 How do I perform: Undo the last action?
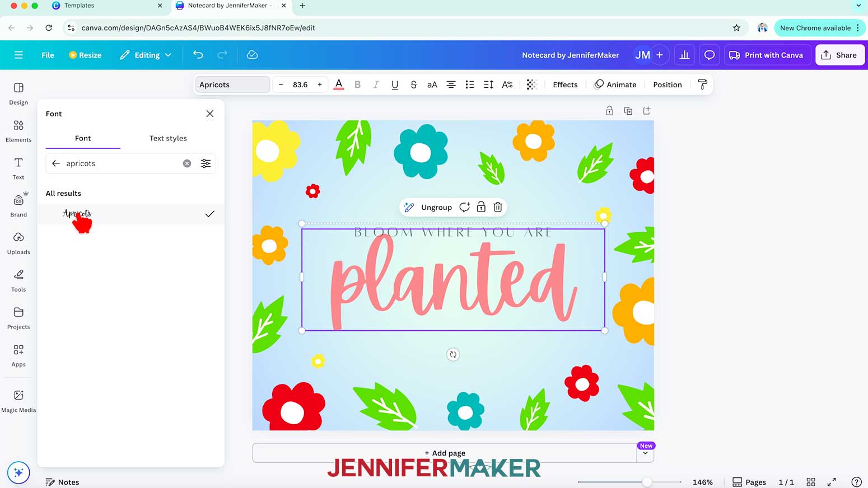point(198,55)
